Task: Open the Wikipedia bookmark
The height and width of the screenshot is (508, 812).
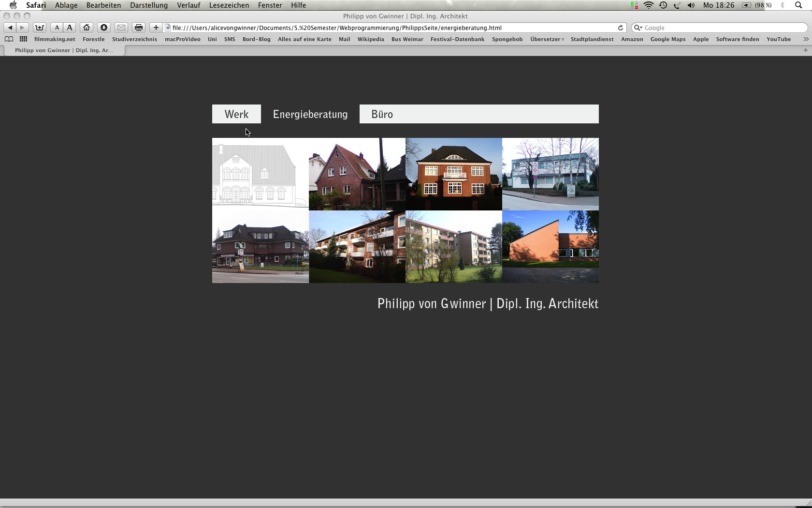Action: click(370, 39)
